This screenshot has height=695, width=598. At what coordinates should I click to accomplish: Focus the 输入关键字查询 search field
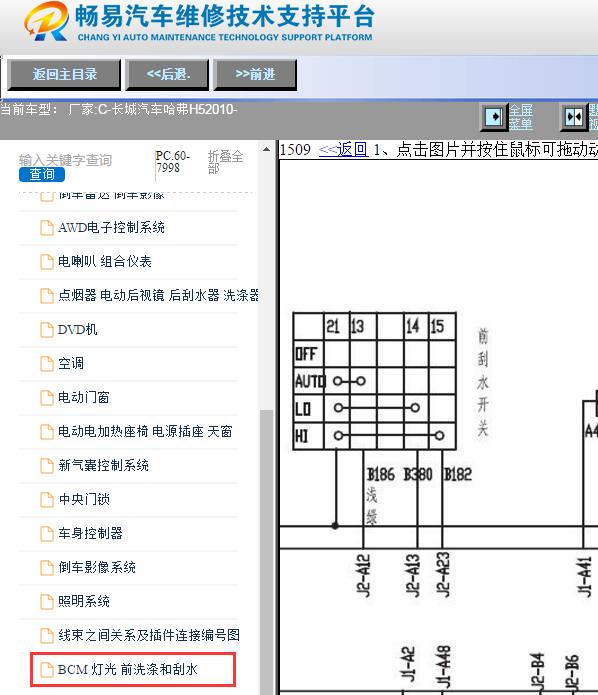tap(65, 160)
